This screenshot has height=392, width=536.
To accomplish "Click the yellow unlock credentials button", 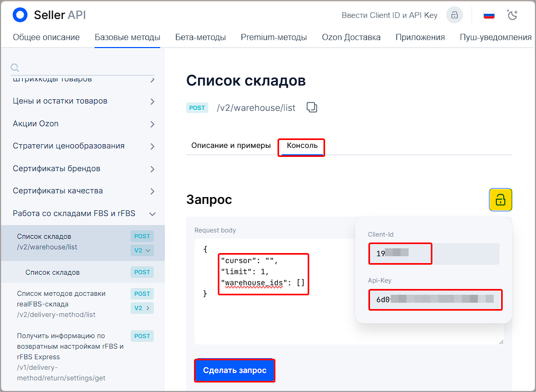I will point(500,200).
